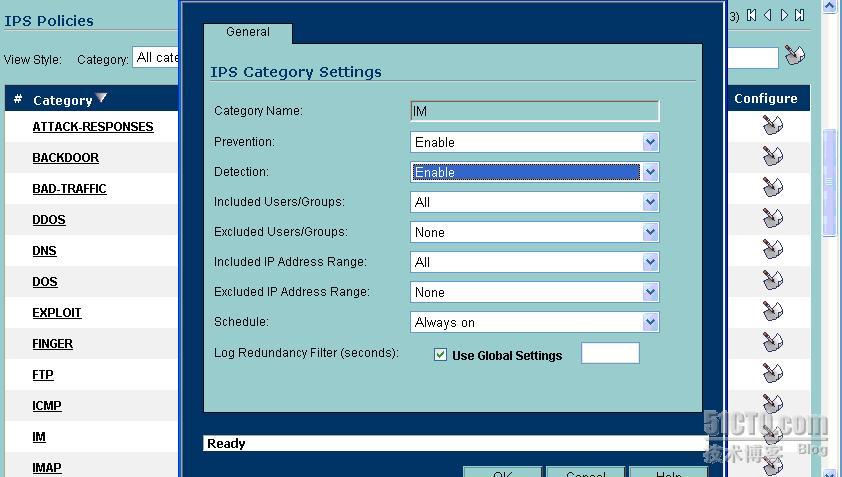Go to first page of policies
Image resolution: width=842 pixels, height=477 pixels.
(752, 16)
